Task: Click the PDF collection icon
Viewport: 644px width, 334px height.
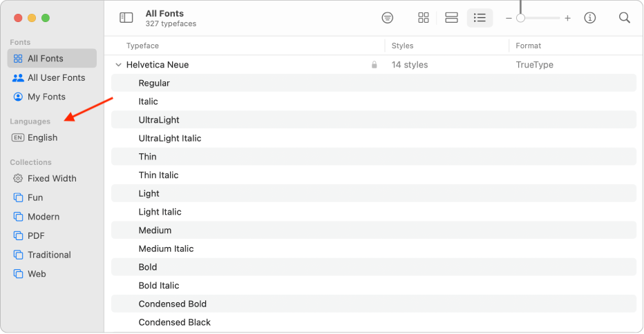Action: pos(18,235)
